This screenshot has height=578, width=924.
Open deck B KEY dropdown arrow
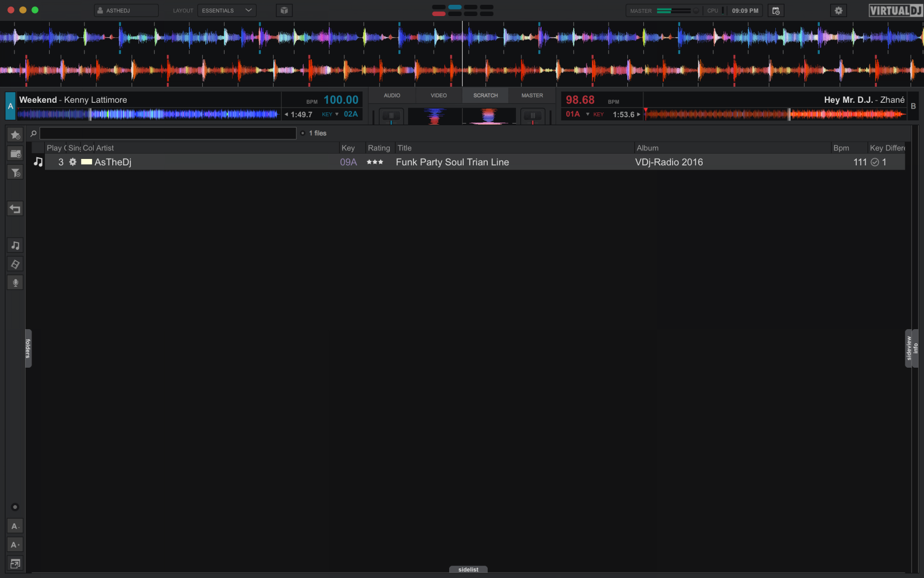(588, 114)
